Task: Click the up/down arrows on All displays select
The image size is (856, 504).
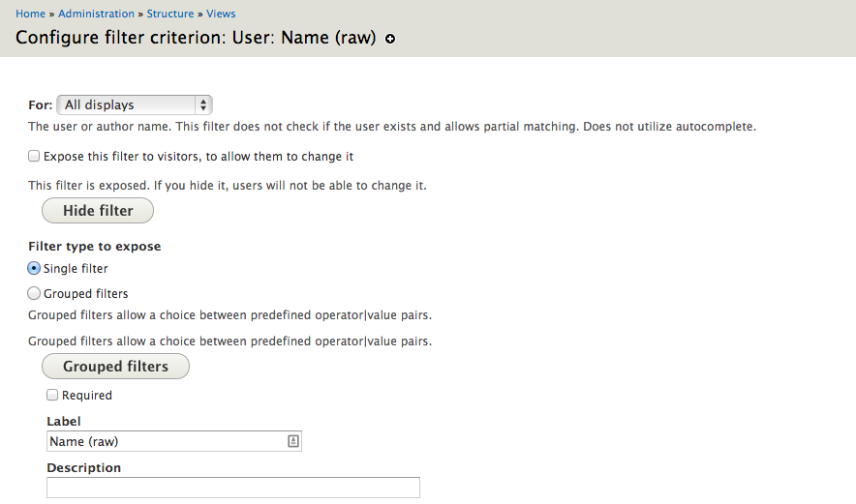Action: [x=202, y=104]
